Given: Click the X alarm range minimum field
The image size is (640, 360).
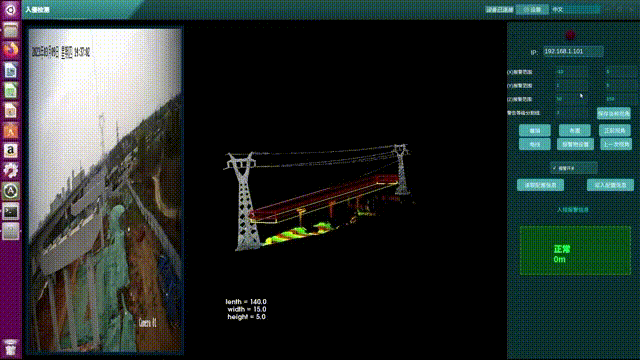Looking at the screenshot, I should coord(572,72).
